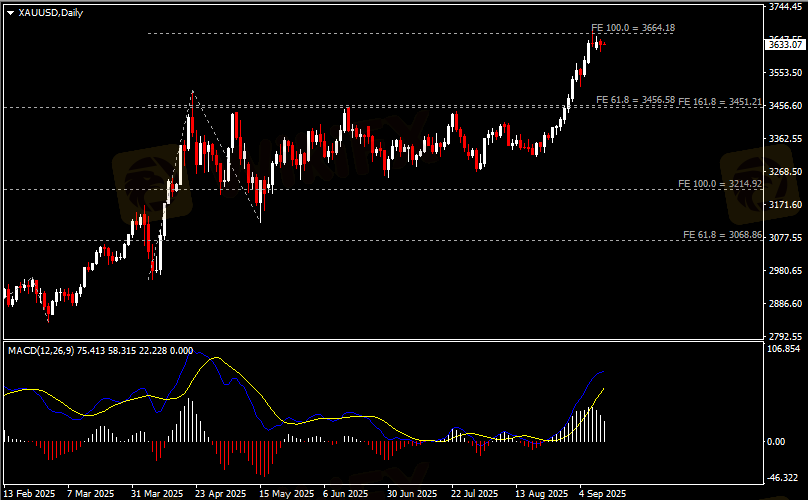The width and height of the screenshot is (808, 500).
Task: Click price axis value 3553.50
Action: tap(785, 73)
